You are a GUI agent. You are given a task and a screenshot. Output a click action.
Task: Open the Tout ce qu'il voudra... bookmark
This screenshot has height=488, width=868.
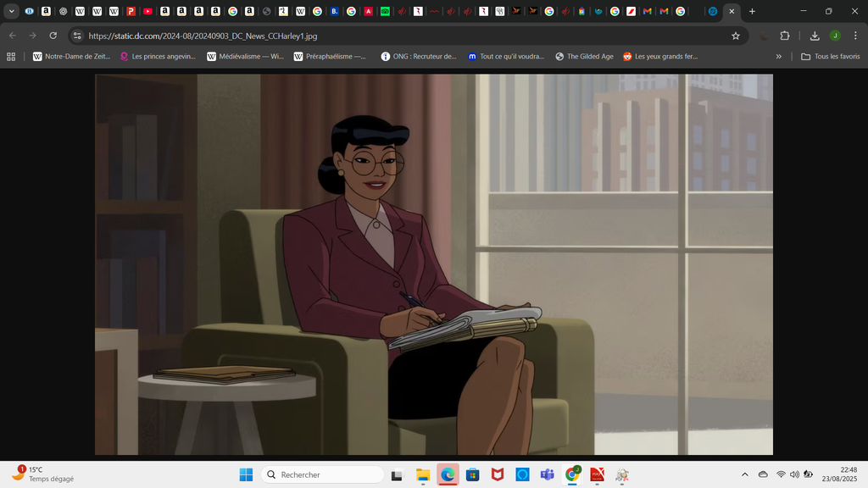point(506,57)
